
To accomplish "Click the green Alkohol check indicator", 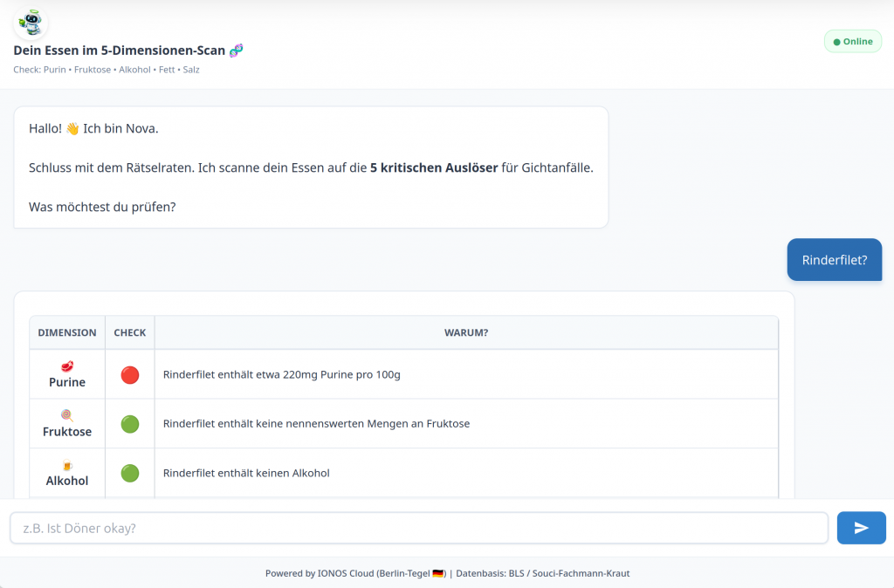I will click(129, 473).
